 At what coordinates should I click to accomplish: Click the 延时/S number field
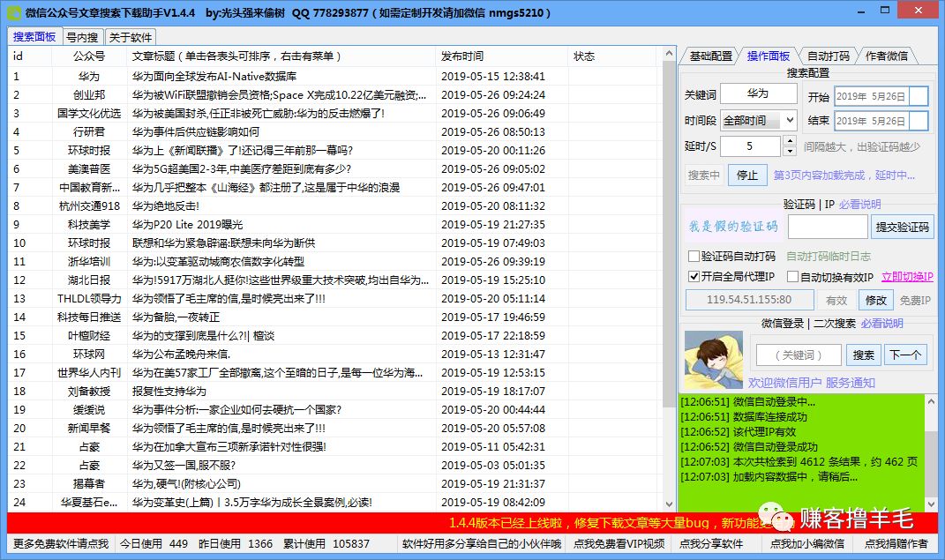click(750, 146)
